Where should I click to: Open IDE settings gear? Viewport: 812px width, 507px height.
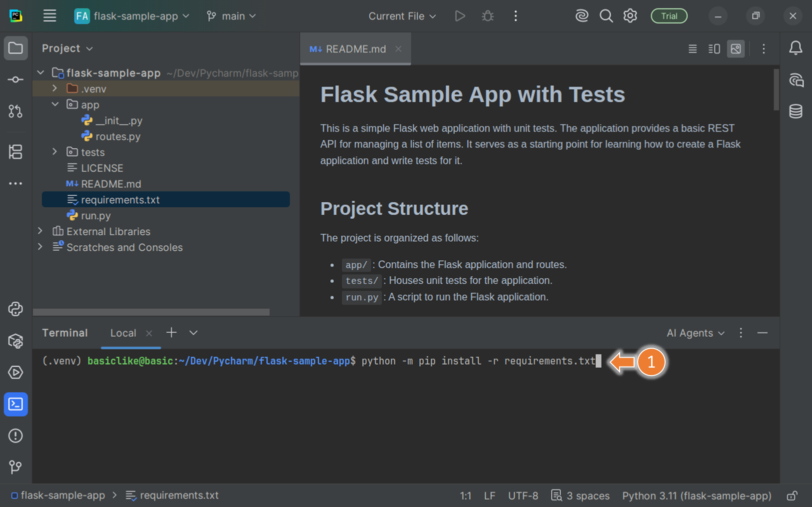coord(630,16)
